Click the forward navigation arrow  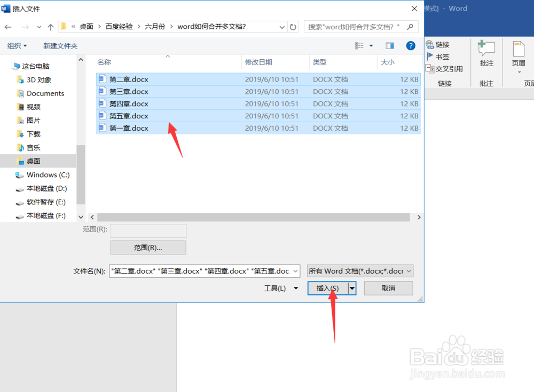point(25,27)
